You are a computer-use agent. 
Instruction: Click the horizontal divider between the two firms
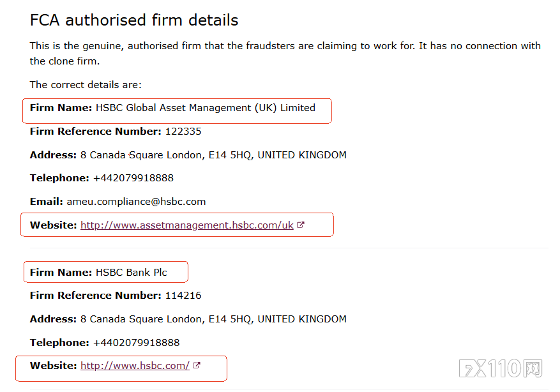point(289,248)
